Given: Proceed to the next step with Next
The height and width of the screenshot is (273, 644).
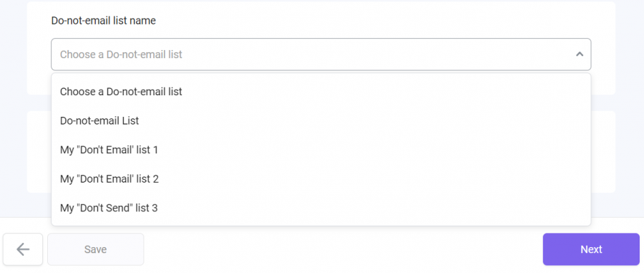Looking at the screenshot, I should point(591,249).
